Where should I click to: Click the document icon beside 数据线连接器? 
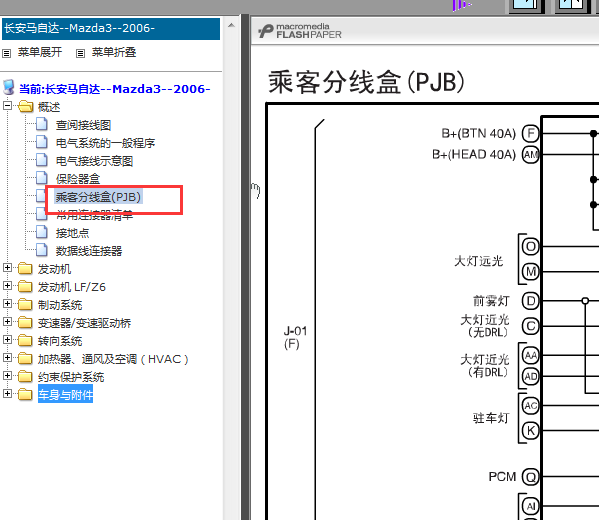tap(42, 250)
